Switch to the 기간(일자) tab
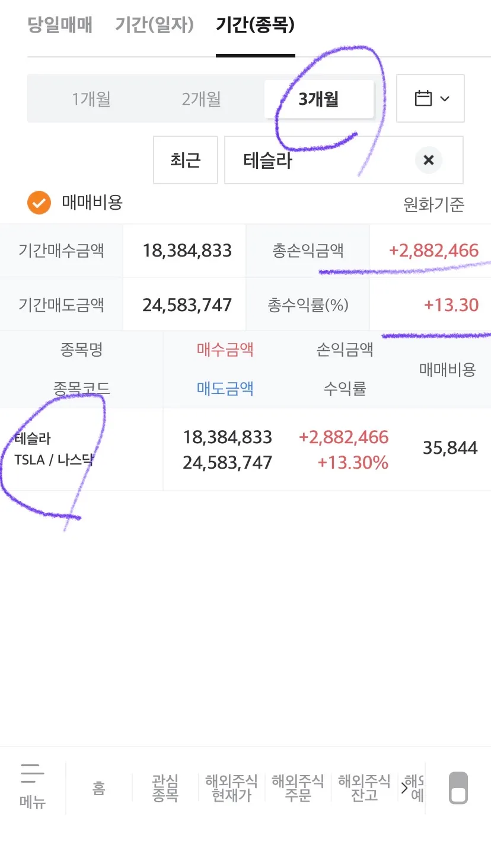Viewport: 491px width, 868px height. (154, 25)
